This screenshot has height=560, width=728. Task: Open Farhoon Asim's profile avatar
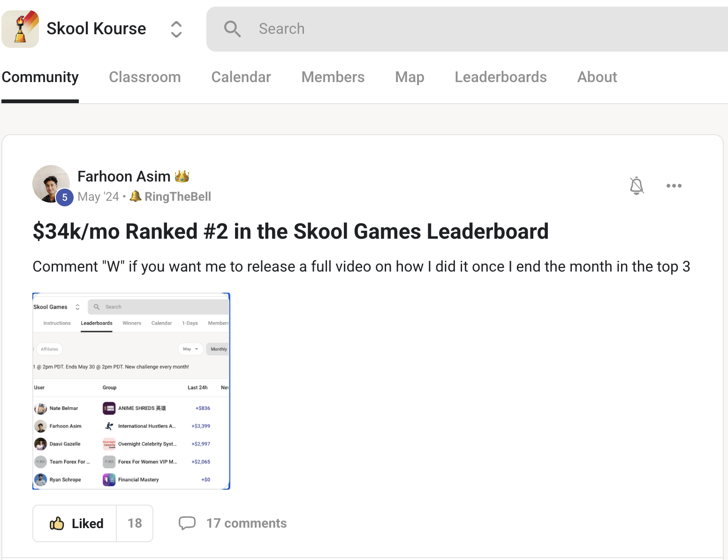[x=51, y=184]
